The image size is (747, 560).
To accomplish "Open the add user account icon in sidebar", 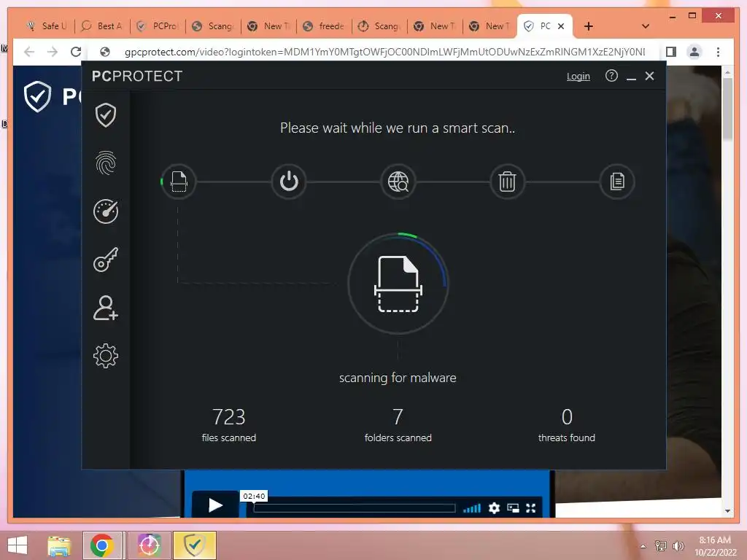I will pyautogui.click(x=105, y=308).
